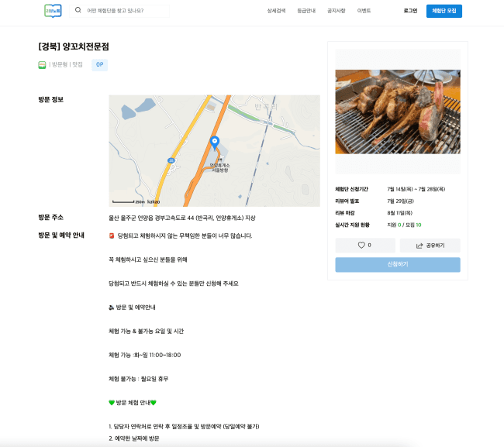Click the search magnifier icon
Screen dimensions: 504x447
[78, 10]
